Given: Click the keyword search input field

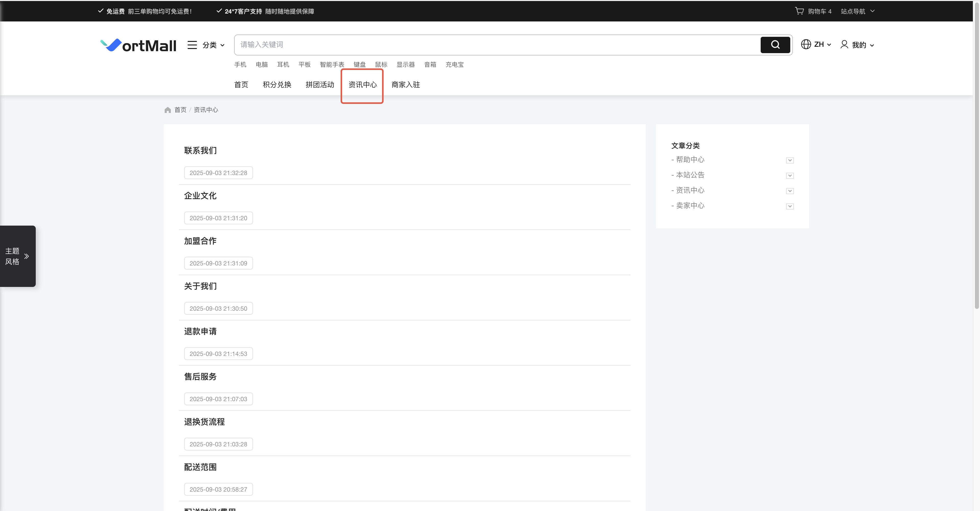Looking at the screenshot, I should click(495, 45).
